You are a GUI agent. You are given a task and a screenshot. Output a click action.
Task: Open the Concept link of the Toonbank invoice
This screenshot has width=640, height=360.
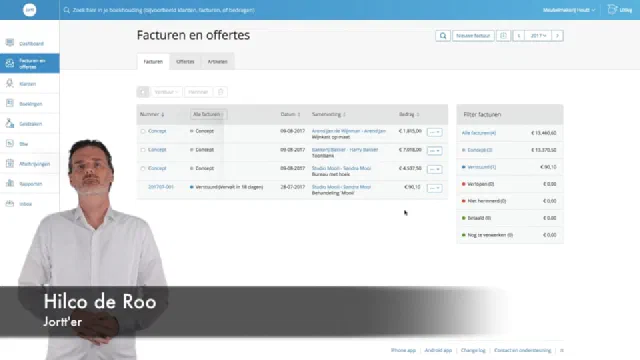[x=157, y=150]
